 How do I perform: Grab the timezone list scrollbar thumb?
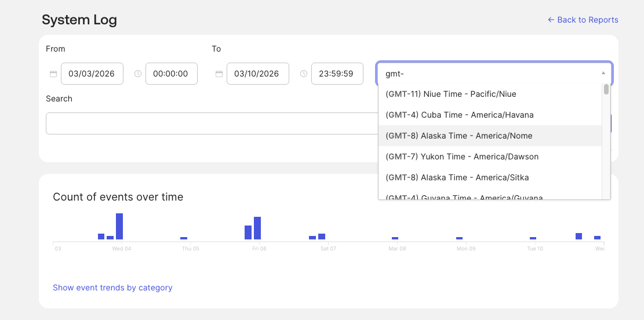pos(606,89)
